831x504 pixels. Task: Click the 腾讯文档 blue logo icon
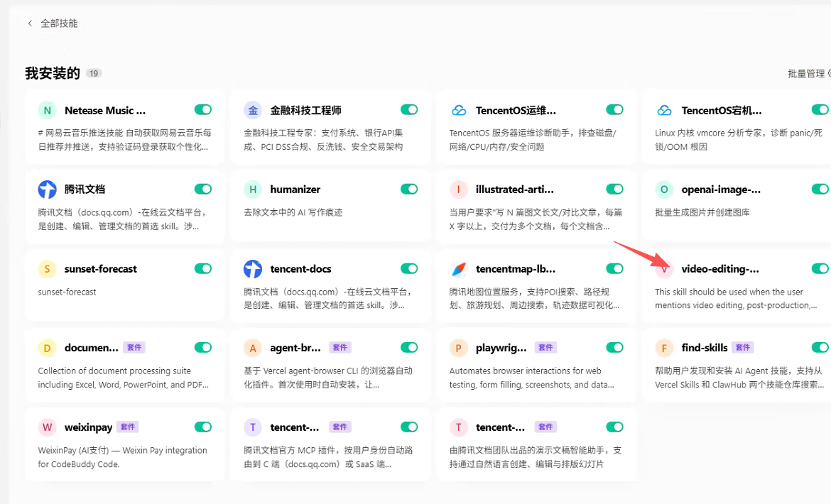tap(47, 189)
